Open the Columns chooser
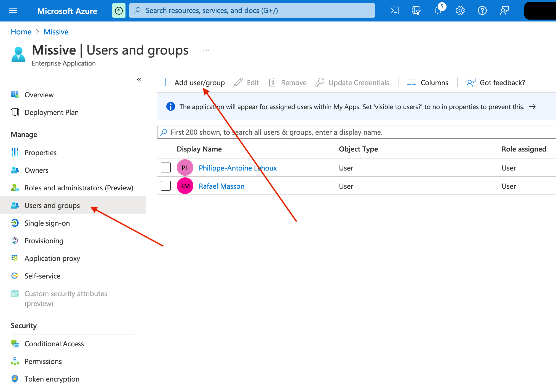The image size is (556, 392). (x=428, y=82)
